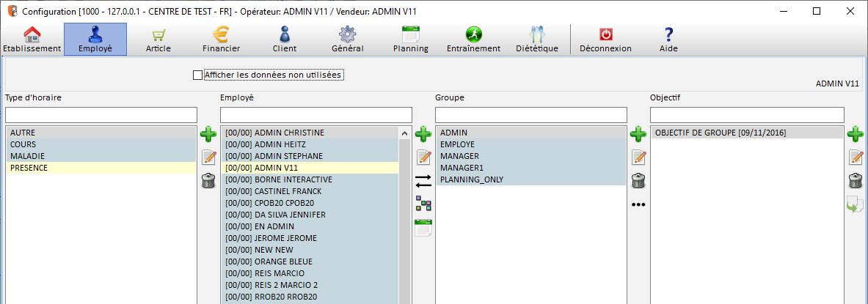Open the Diététique section
This screenshot has width=868, height=304.
537,40
